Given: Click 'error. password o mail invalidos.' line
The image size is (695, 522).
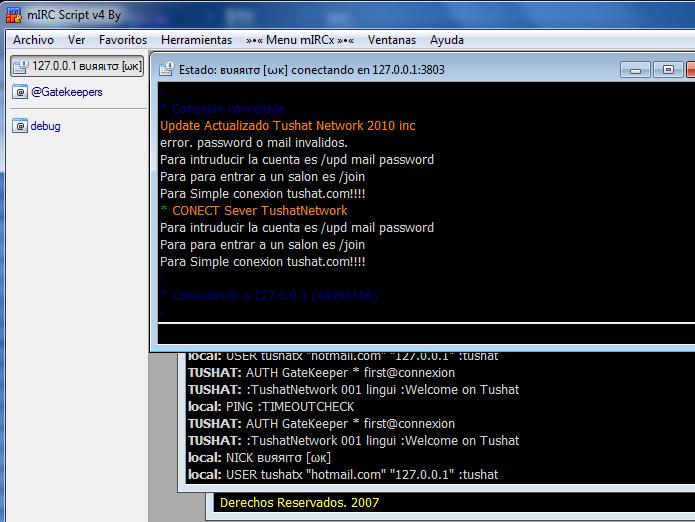Looking at the screenshot, I should click(254, 143).
